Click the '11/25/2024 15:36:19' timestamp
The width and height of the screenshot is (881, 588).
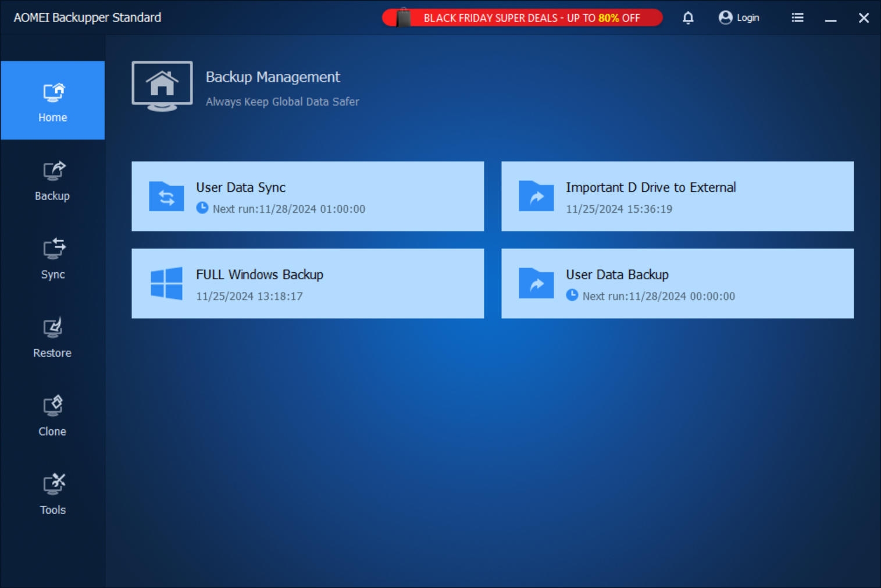619,209
